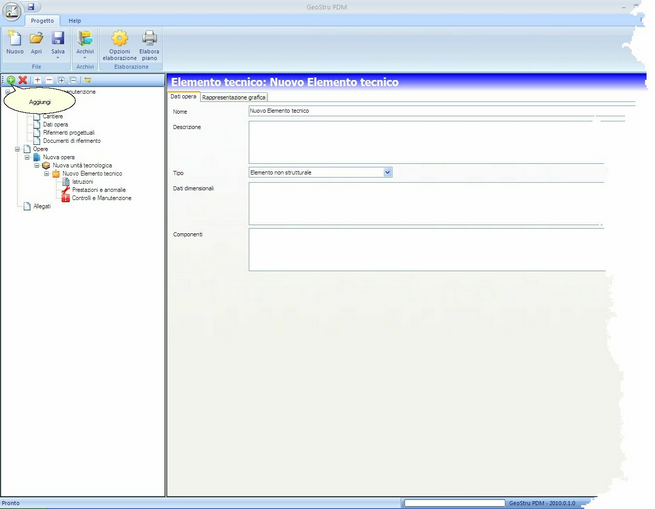Open the Archivi ribbon dropdown
The image size is (655, 509).
tap(85, 45)
